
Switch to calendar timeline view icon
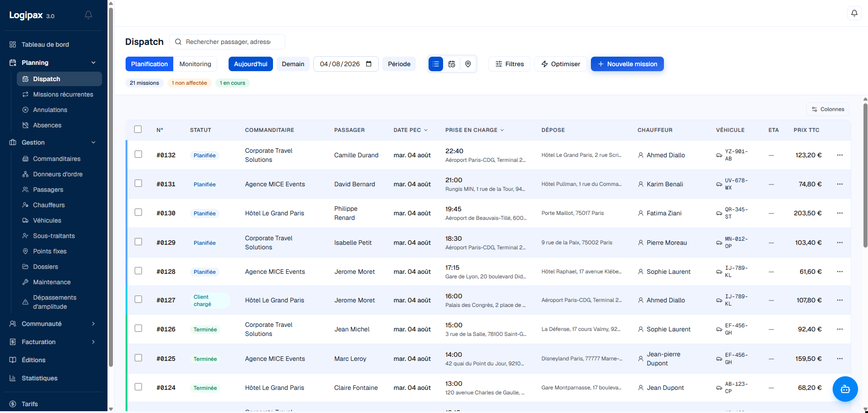(x=452, y=64)
